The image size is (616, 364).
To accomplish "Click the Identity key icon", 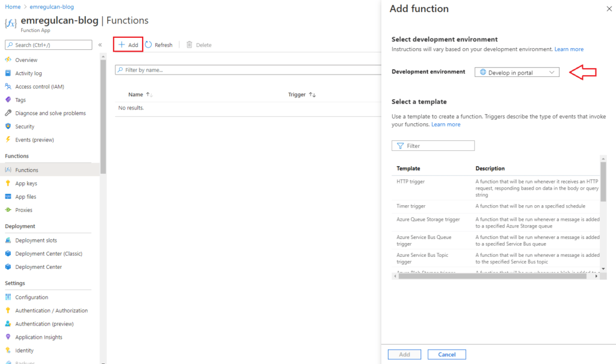I will [x=8, y=350].
